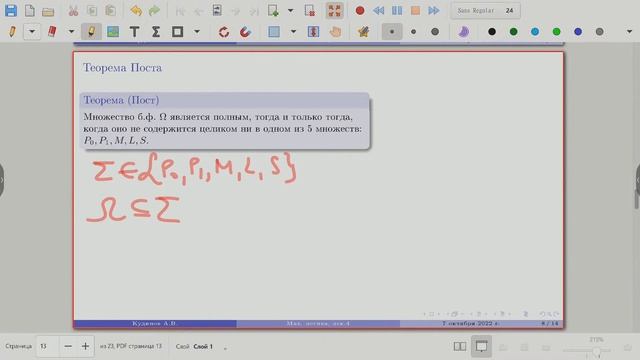Toggle rotation snapping
Screen dimensions: 640x360
pos(224,32)
